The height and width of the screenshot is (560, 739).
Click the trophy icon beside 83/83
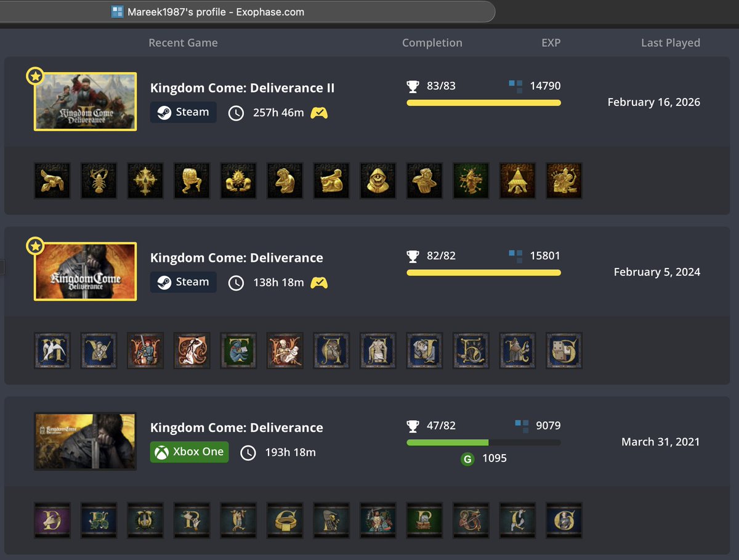point(413,86)
